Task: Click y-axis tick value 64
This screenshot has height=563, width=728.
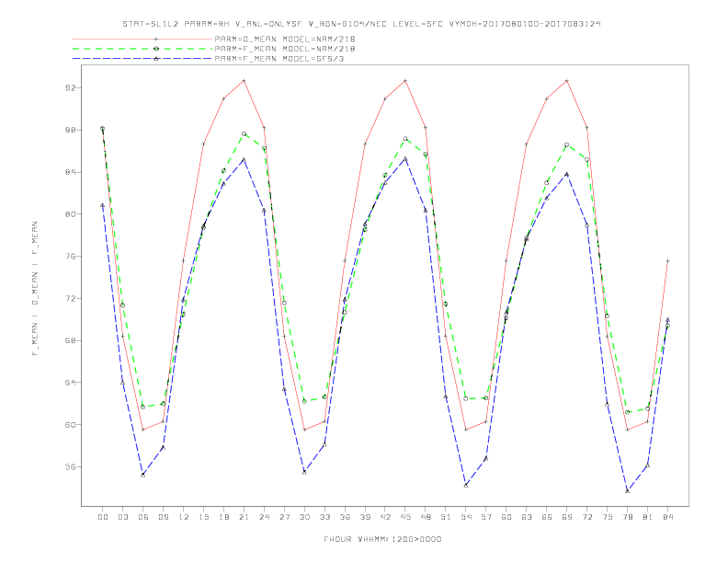Action: [x=71, y=383]
